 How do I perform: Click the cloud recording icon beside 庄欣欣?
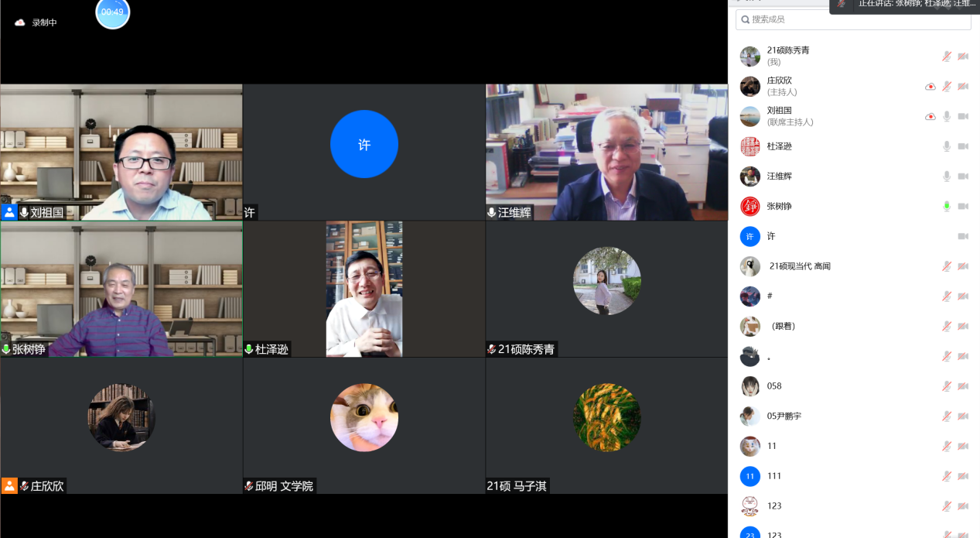point(930,87)
